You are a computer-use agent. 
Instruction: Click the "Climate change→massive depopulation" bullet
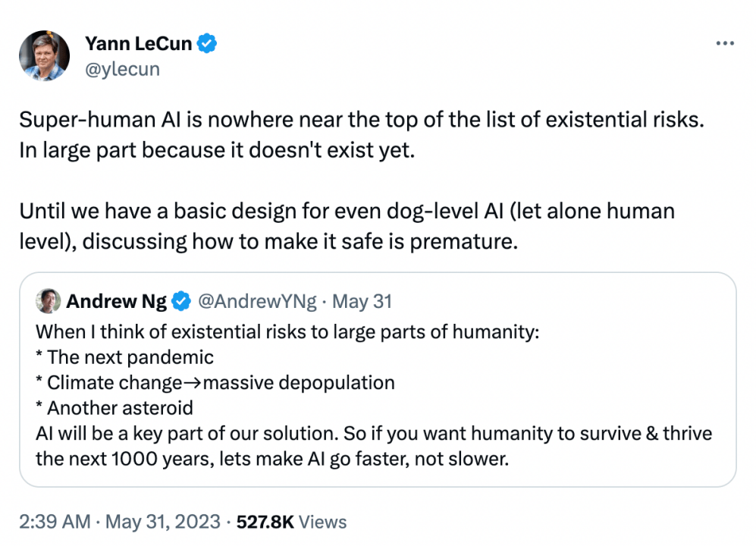(x=215, y=382)
